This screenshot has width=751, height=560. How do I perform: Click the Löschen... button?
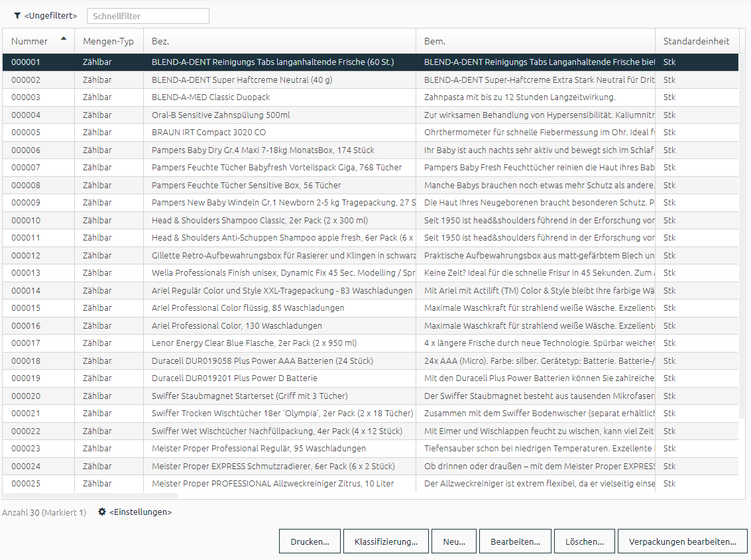[585, 541]
